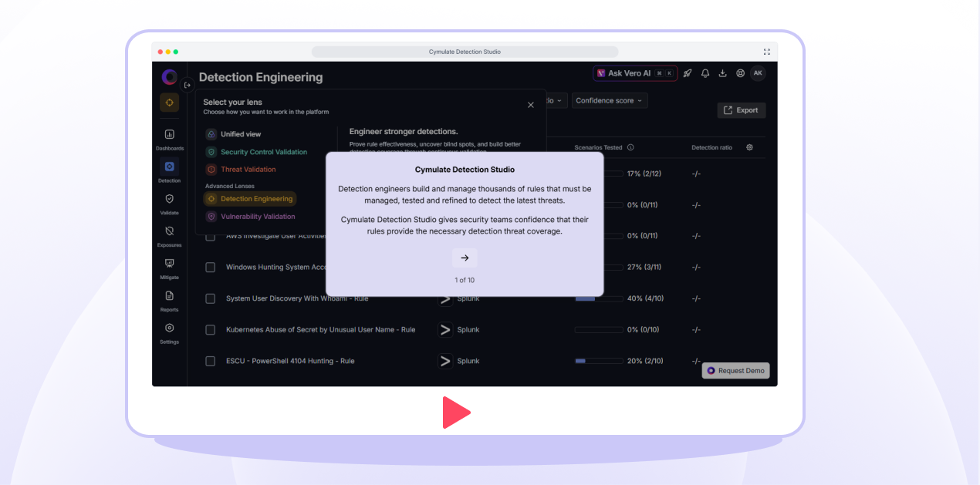The height and width of the screenshot is (485, 980).
Task: Open the Validate sidebar section
Action: click(x=170, y=204)
